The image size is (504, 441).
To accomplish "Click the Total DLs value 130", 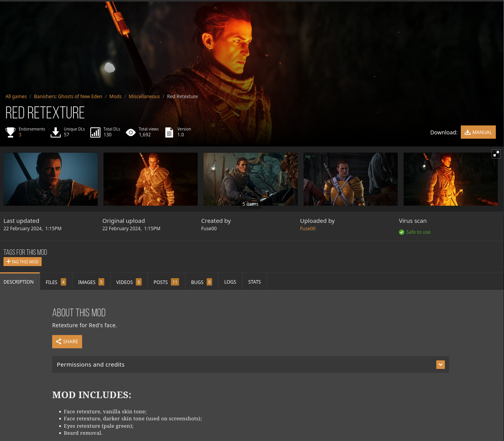I will [107, 135].
